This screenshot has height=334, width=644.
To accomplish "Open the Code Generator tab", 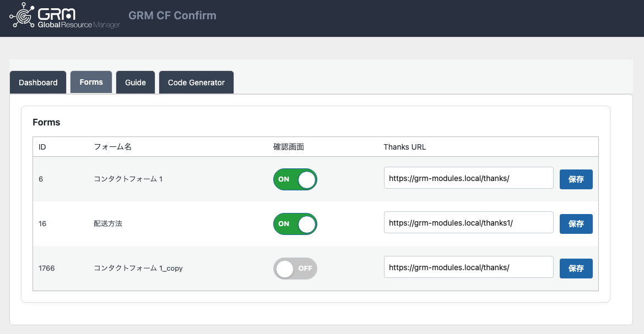I will 196,83.
